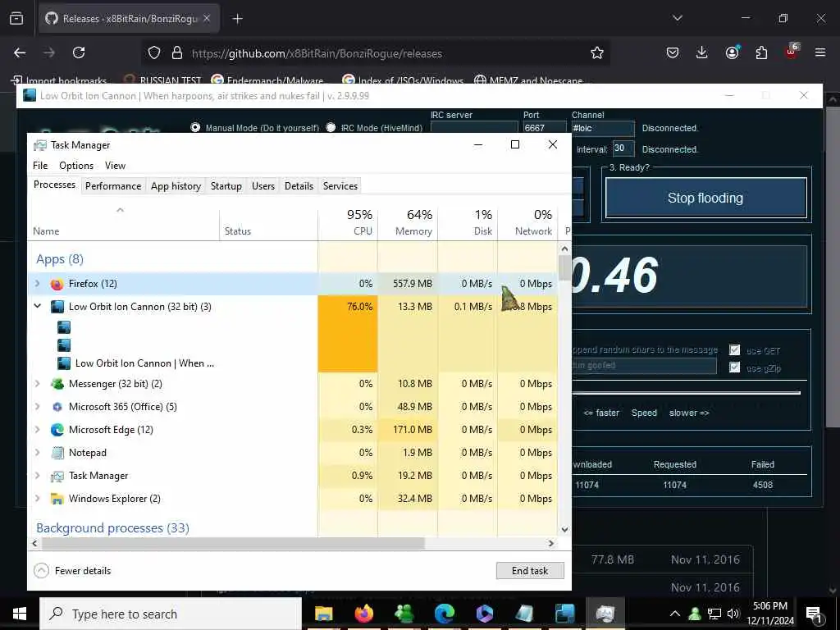Click the Microsoft 365 (Office) process icon
The width and height of the screenshot is (840, 630).
(x=57, y=407)
